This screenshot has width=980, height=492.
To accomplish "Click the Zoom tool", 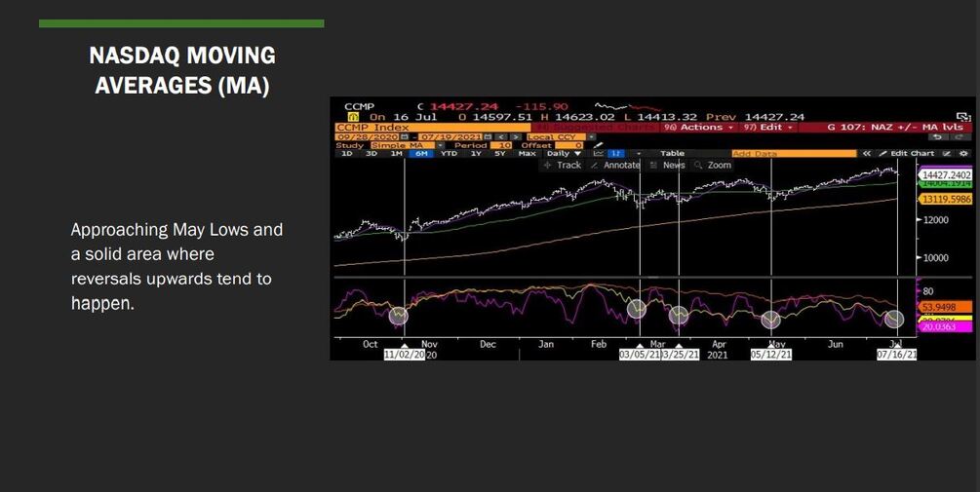I will pos(713,165).
